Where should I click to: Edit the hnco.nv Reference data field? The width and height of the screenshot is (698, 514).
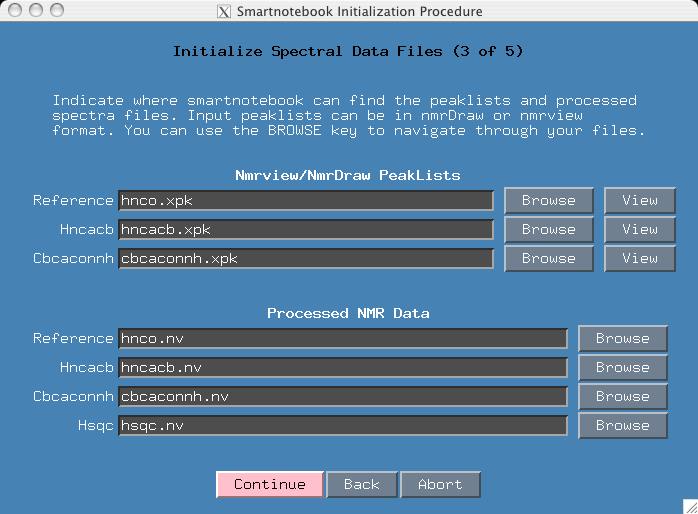tap(342, 338)
